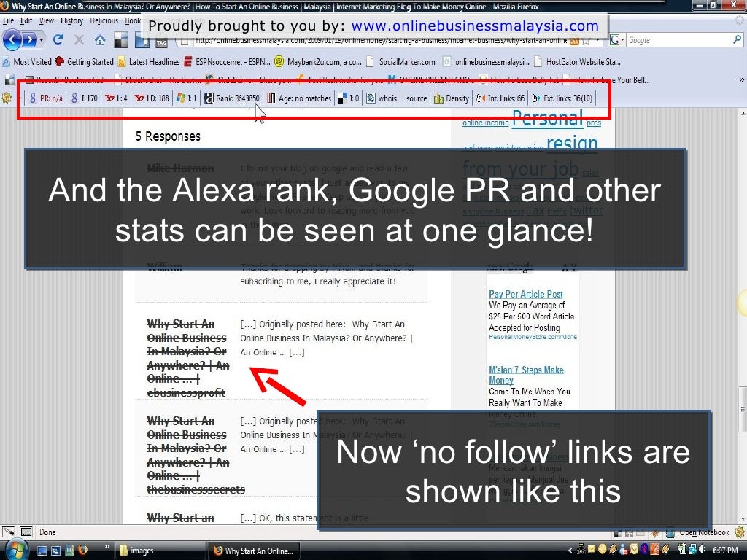The width and height of the screenshot is (747, 560).
Task: Click the Delicious I: 0 stat
Action: click(348, 98)
